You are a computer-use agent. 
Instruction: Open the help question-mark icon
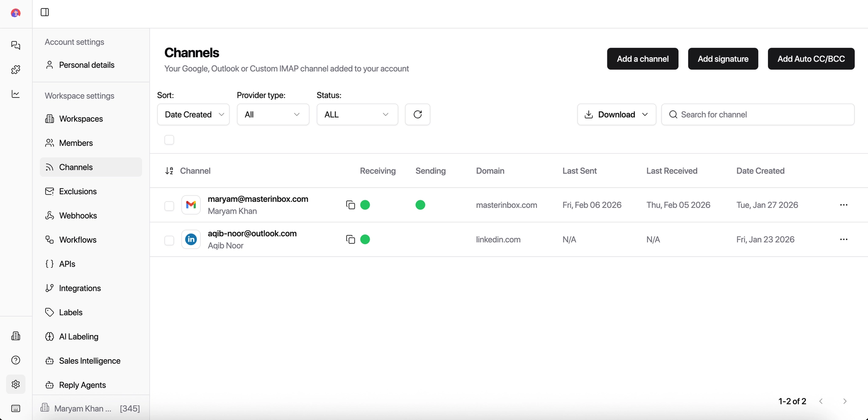pyautogui.click(x=16, y=360)
